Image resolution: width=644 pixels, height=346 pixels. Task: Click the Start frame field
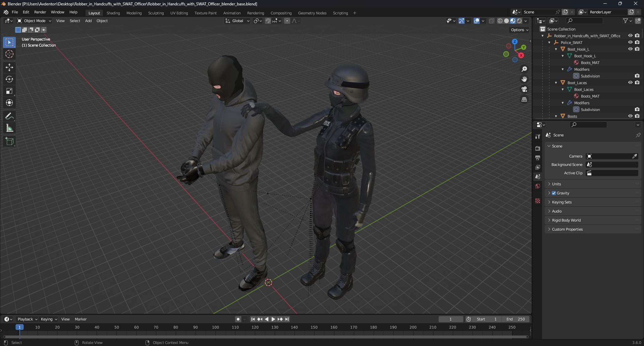click(x=487, y=319)
